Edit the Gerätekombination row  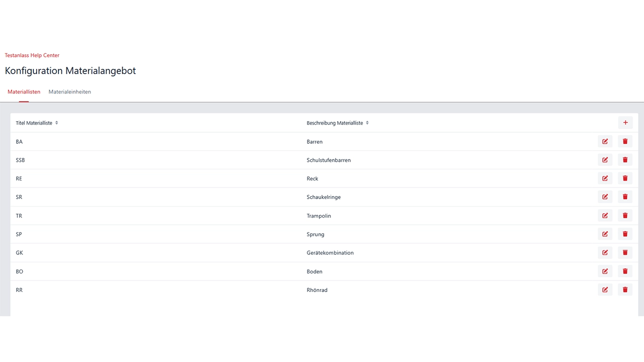605,253
